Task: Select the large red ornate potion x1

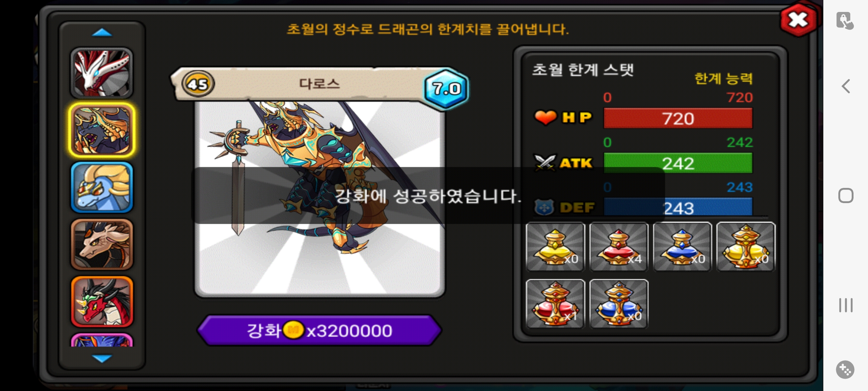Action: click(555, 304)
